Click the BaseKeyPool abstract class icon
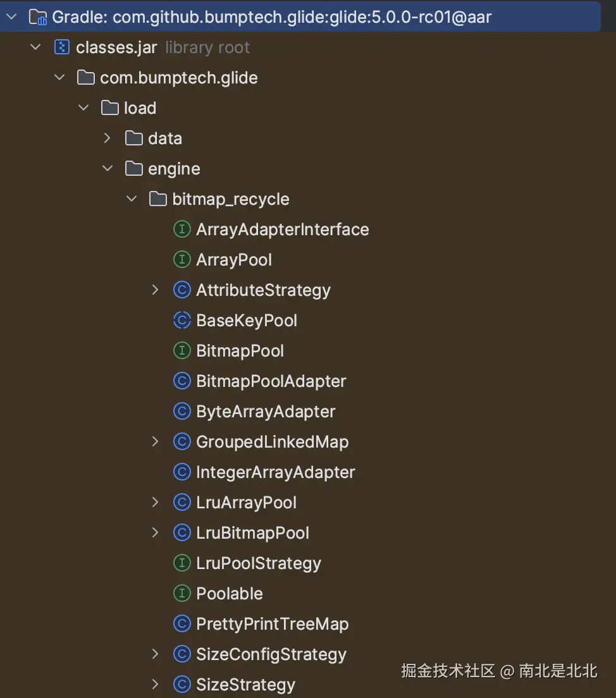Screen dimensions: 616x698 (182, 321)
